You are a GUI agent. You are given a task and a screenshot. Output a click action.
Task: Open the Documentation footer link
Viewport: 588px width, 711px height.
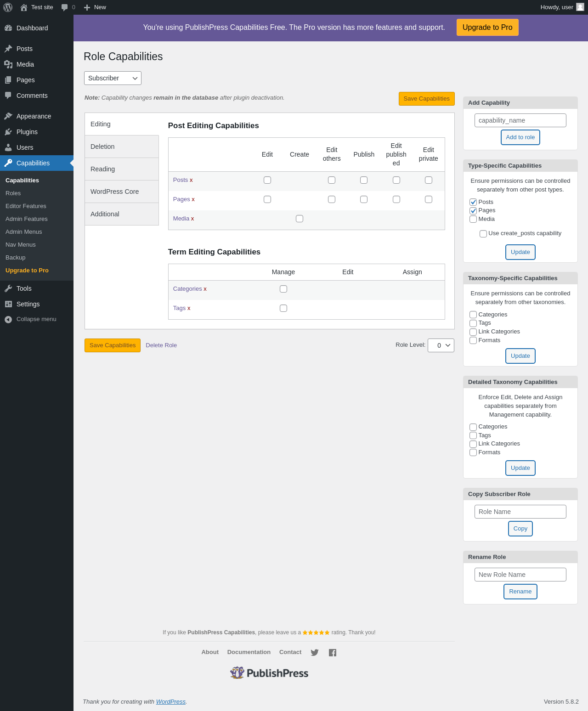pos(249,652)
